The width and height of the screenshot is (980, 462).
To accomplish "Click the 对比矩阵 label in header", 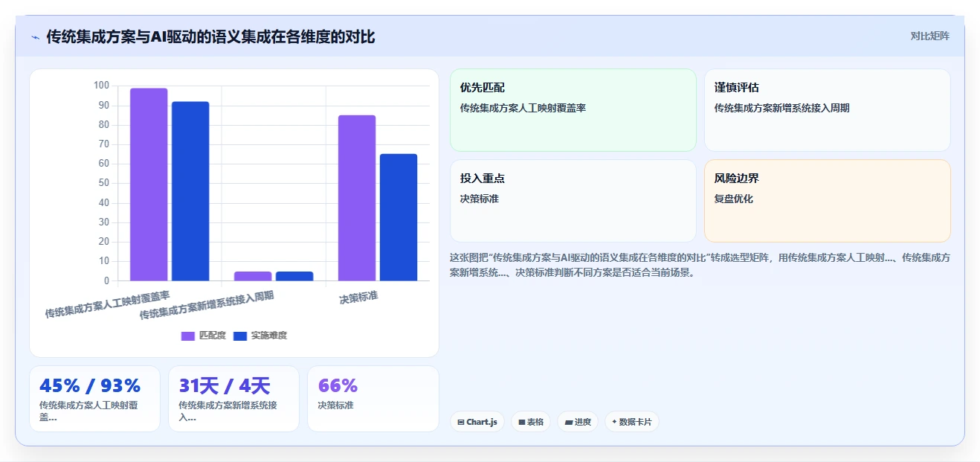I will 929,36.
